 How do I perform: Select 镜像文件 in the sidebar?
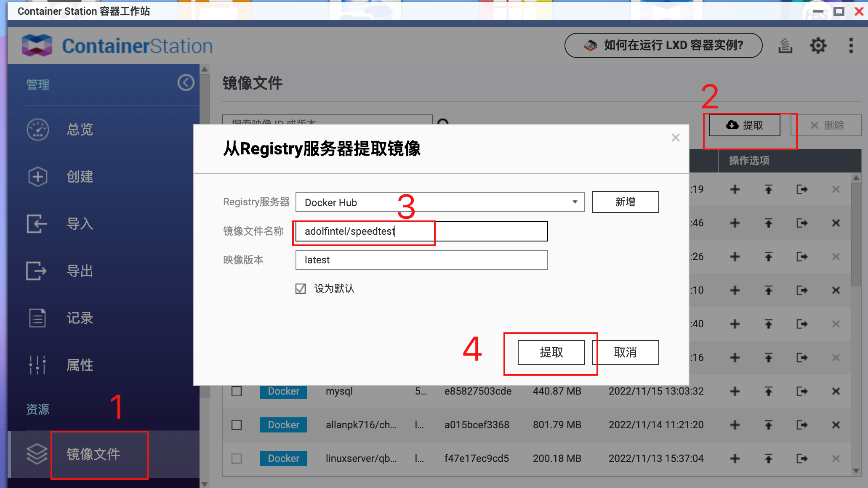pyautogui.click(x=93, y=455)
